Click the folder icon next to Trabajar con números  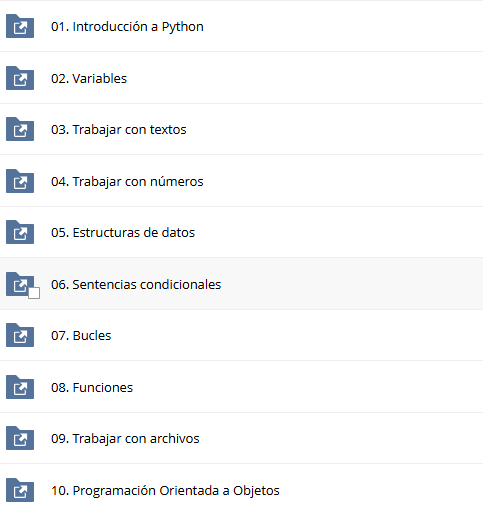tap(20, 181)
